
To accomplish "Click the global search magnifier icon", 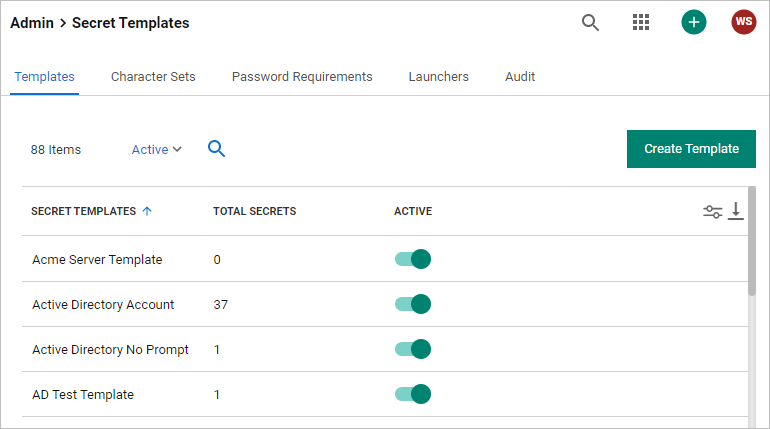I will click(x=591, y=22).
